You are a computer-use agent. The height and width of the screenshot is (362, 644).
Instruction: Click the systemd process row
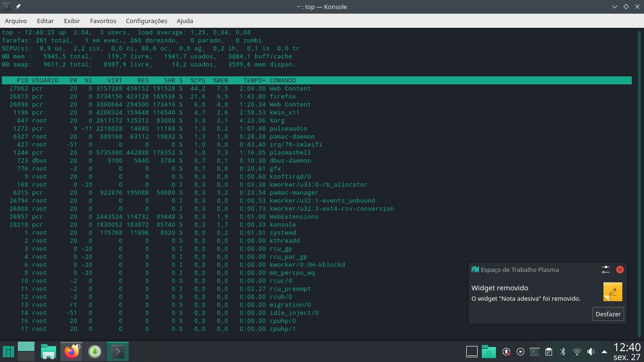(x=317, y=233)
